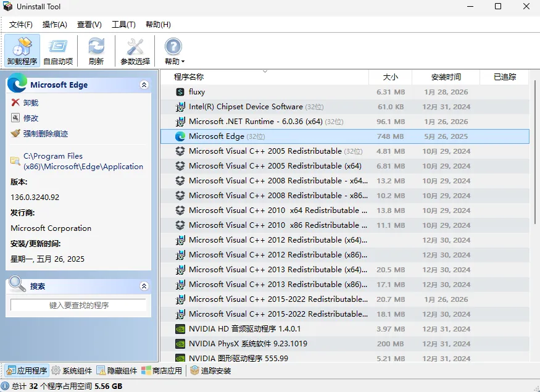The height and width of the screenshot is (392, 540).
Task: Open the 自启动项 startup items toolbar icon
Action: (x=58, y=51)
